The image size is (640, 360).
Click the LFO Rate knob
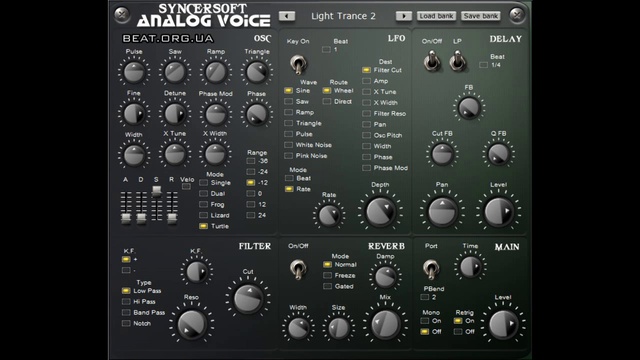pyautogui.click(x=329, y=215)
